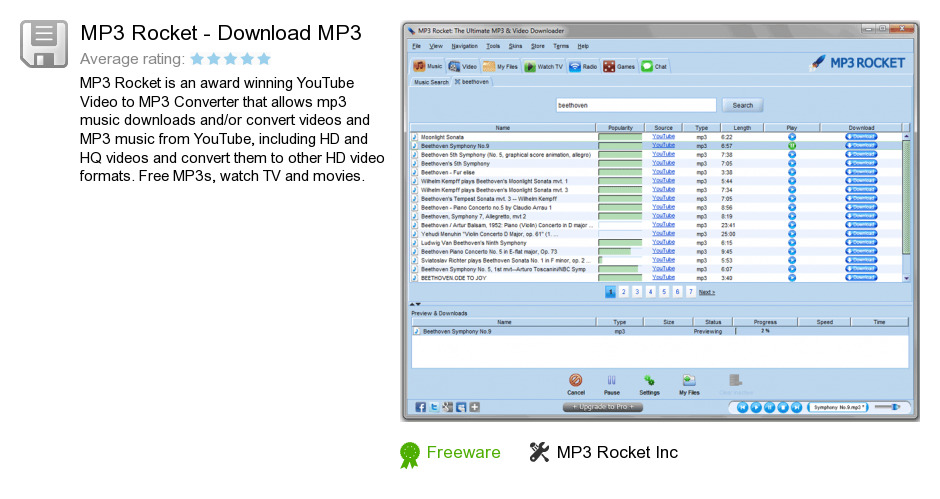Screen dimensions: 940x499
Task: Play the Moonlight Sonata track
Action: point(792,137)
